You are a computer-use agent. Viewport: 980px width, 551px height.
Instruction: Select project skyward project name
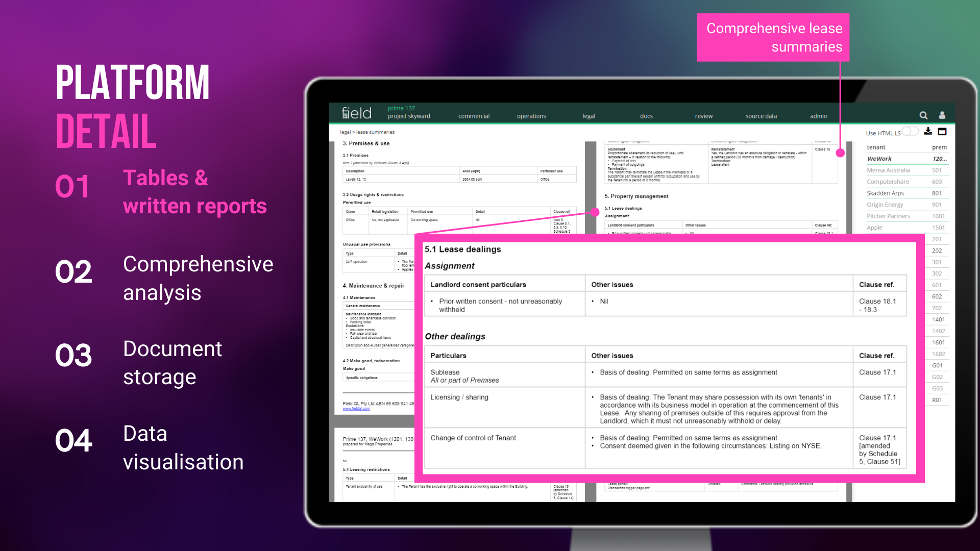coord(409,116)
